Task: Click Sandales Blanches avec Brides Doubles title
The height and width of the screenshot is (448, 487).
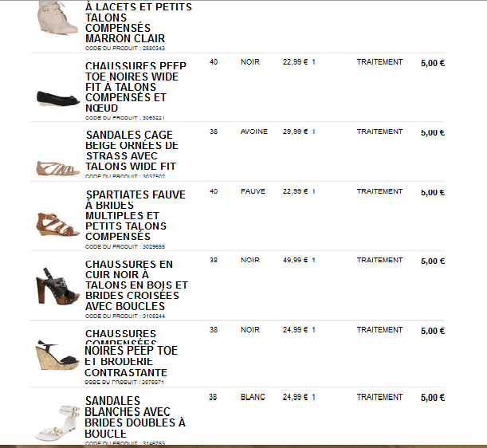Action: coord(134,417)
